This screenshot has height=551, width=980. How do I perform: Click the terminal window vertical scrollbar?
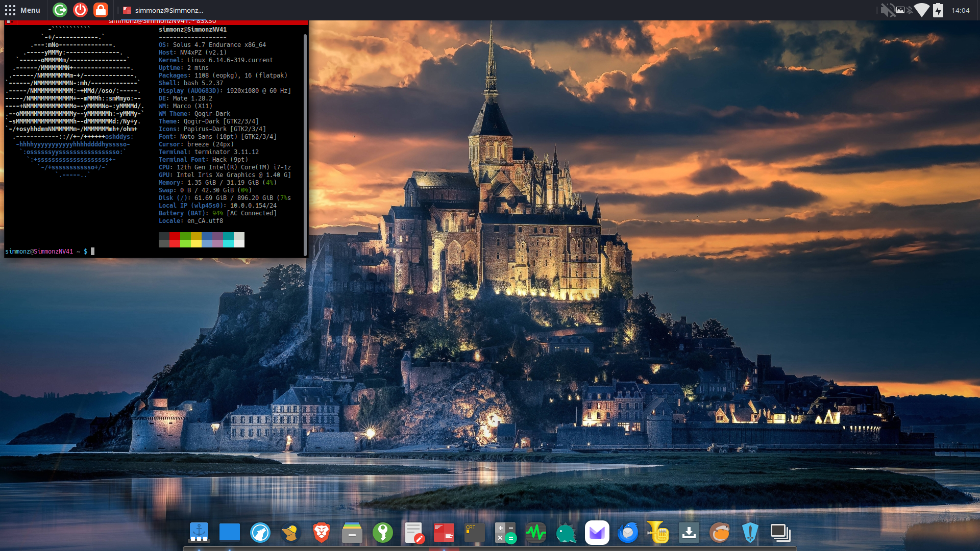tap(305, 144)
